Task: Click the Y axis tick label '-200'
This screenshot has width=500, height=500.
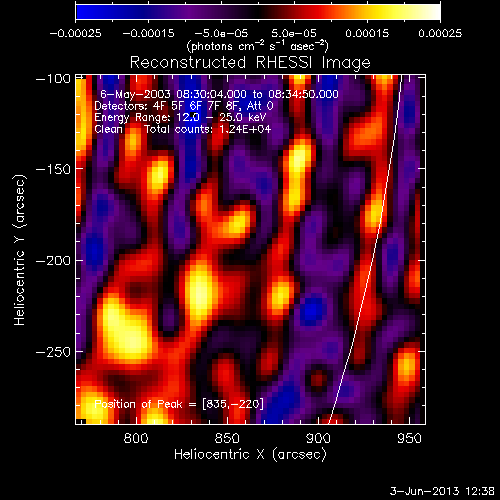Action: [53, 261]
